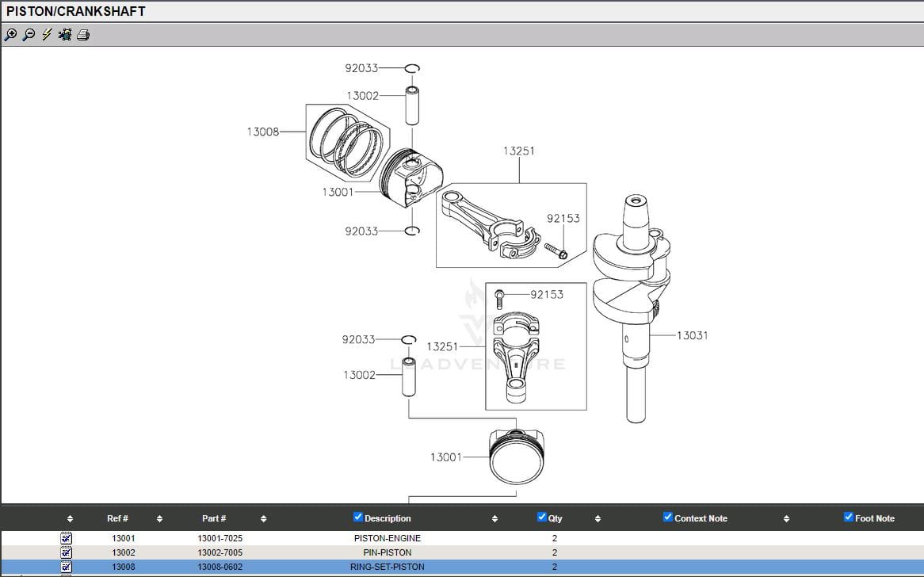Click the zoom out magnifier icon
Screen dimensions: 924x577
tap(29, 34)
